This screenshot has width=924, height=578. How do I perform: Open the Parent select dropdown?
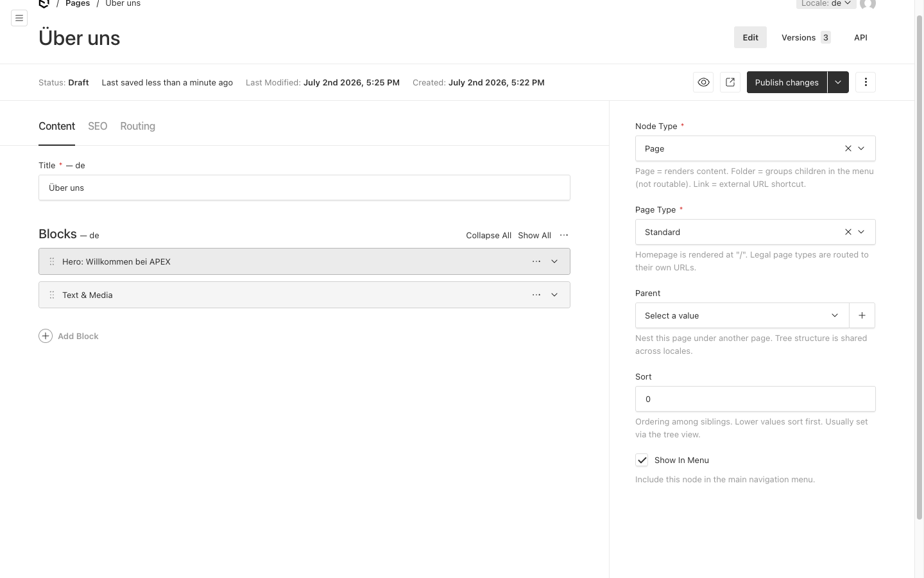click(x=742, y=315)
